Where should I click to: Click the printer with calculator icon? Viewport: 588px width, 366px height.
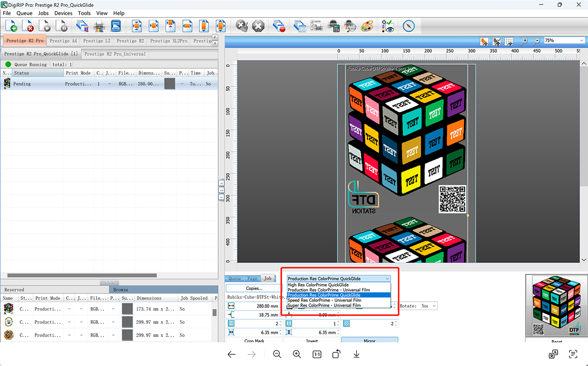[334, 26]
